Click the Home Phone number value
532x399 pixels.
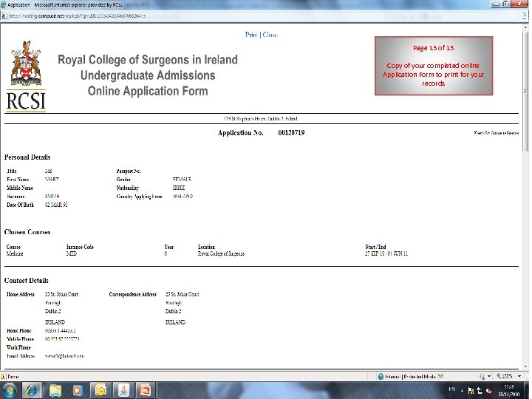60,330
